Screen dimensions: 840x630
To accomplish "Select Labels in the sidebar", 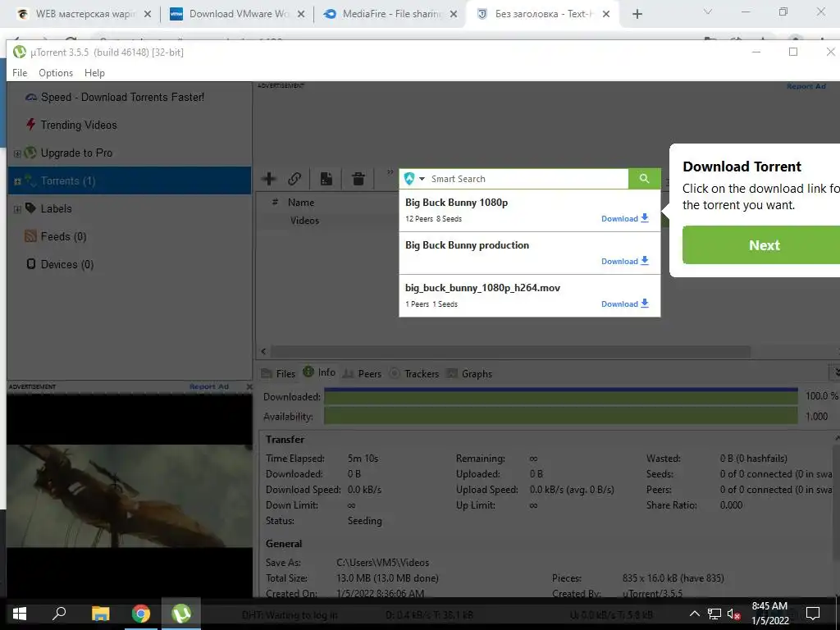I will click(57, 208).
